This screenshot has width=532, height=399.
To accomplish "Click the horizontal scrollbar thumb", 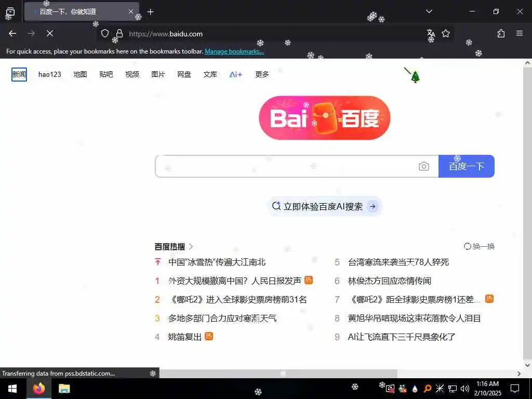I will 278,374.
